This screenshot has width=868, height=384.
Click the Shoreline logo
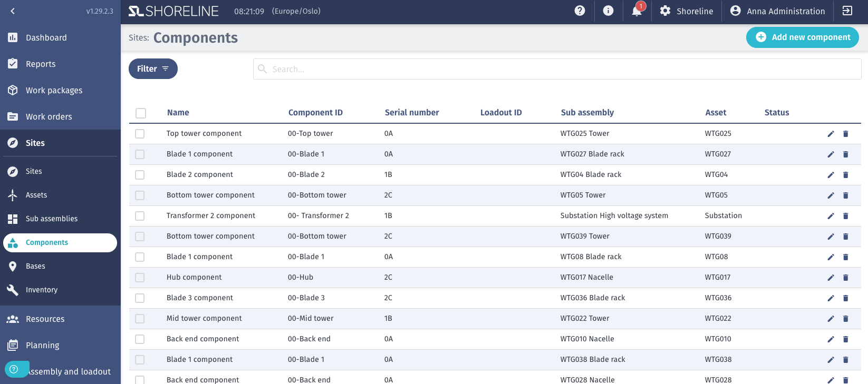[173, 11]
